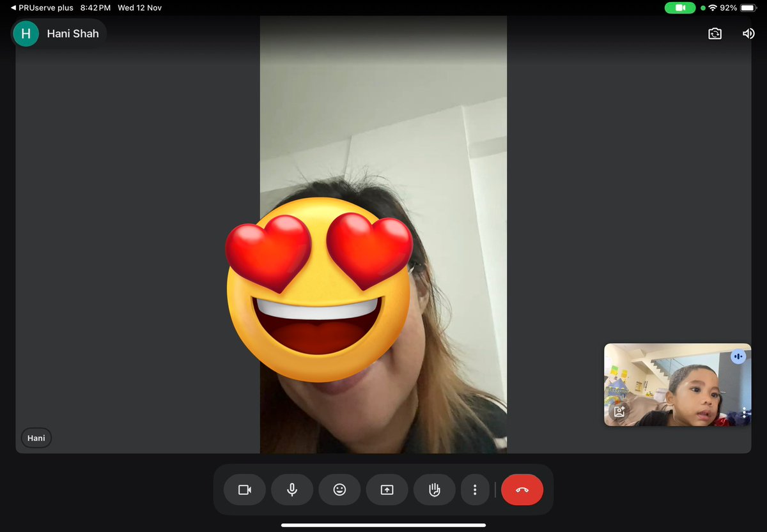
Task: Turn off the camera from the call bar
Action: click(245, 490)
